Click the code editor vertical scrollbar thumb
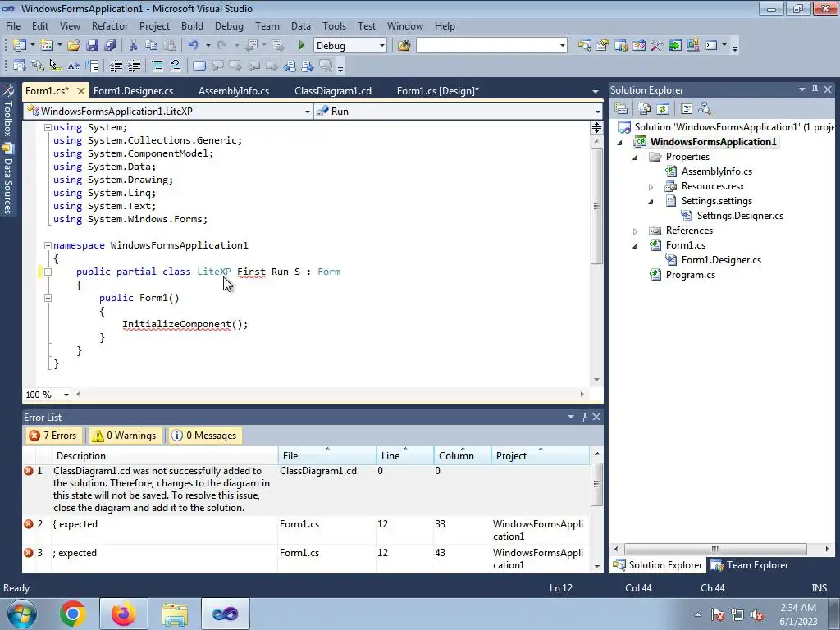The height and width of the screenshot is (630, 840). pyautogui.click(x=596, y=206)
